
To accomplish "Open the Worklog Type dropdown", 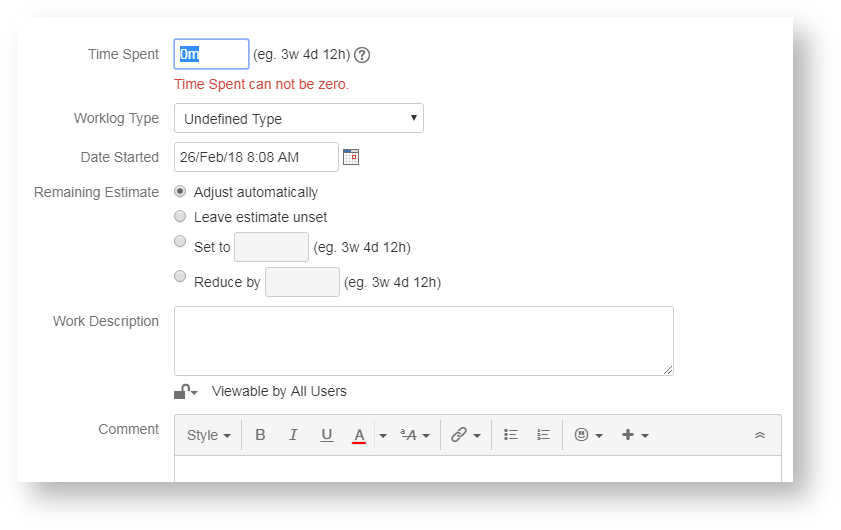I will (298, 118).
